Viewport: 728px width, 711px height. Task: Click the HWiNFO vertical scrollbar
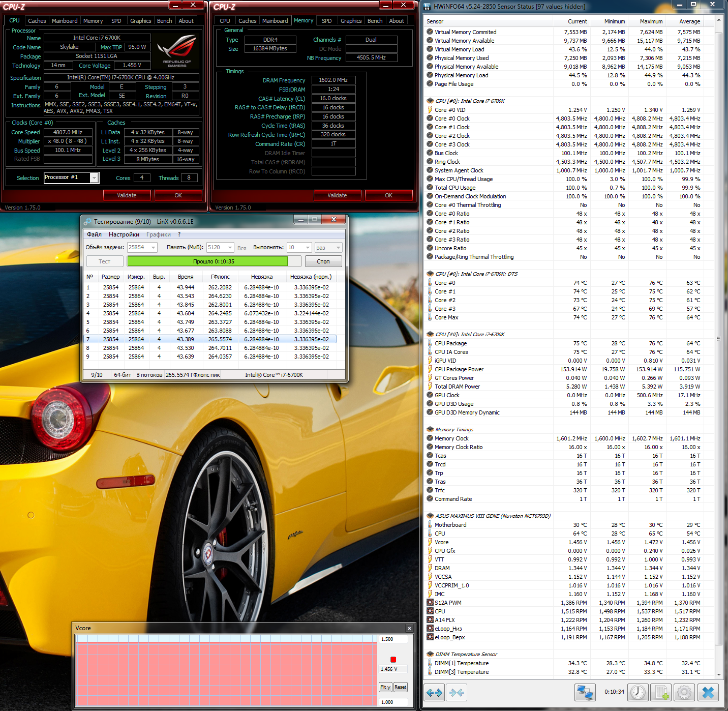point(719,346)
